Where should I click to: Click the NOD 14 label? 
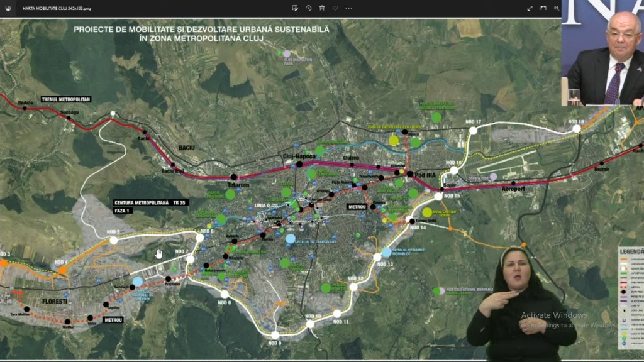418,228
